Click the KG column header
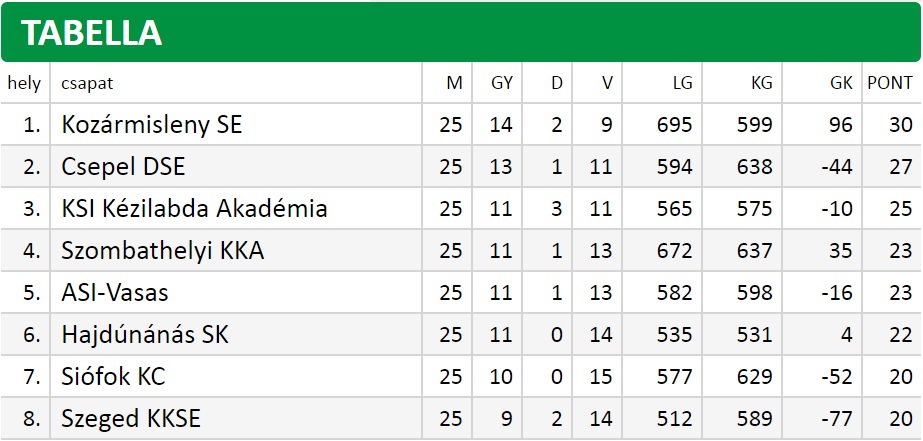 pyautogui.click(x=762, y=83)
